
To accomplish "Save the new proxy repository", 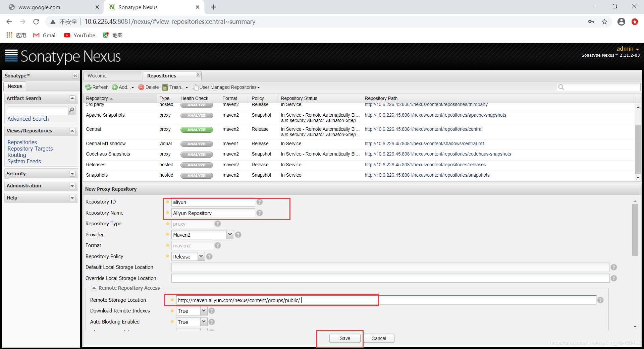I will click(345, 338).
